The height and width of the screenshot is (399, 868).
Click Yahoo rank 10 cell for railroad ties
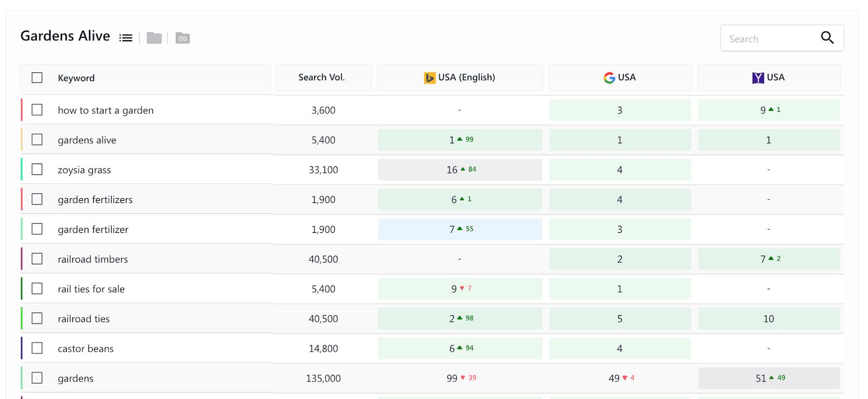[x=769, y=319]
